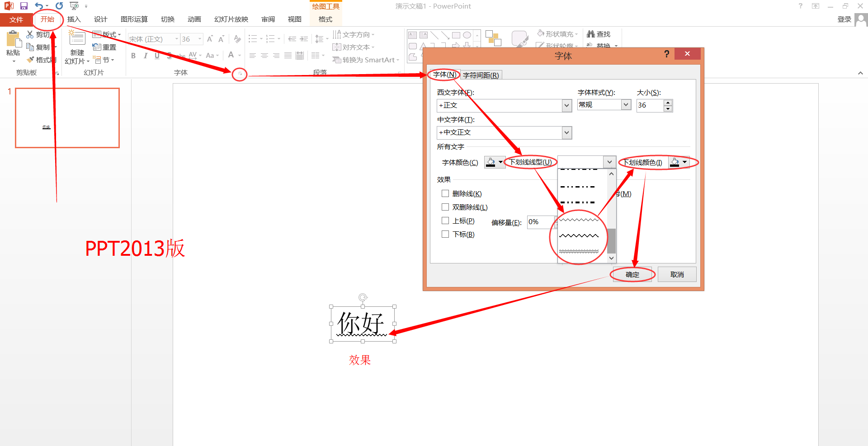Click the Reset slide (重置) button
The width and height of the screenshot is (868, 446).
[x=104, y=47]
